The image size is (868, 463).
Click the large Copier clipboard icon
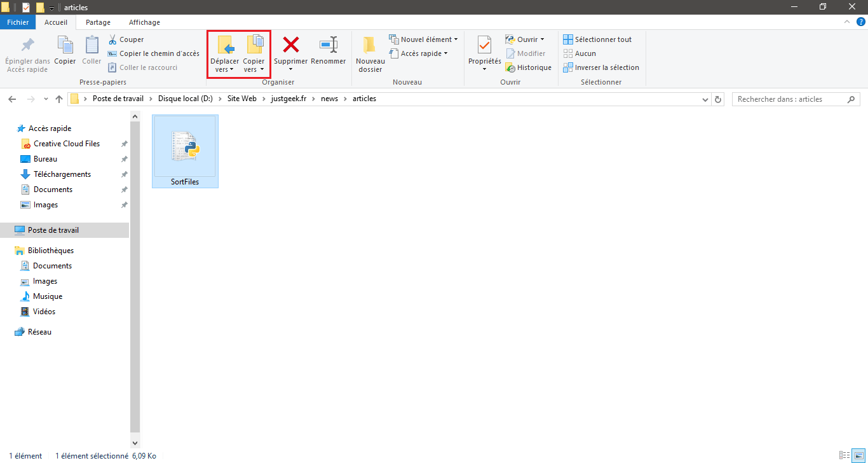65,45
